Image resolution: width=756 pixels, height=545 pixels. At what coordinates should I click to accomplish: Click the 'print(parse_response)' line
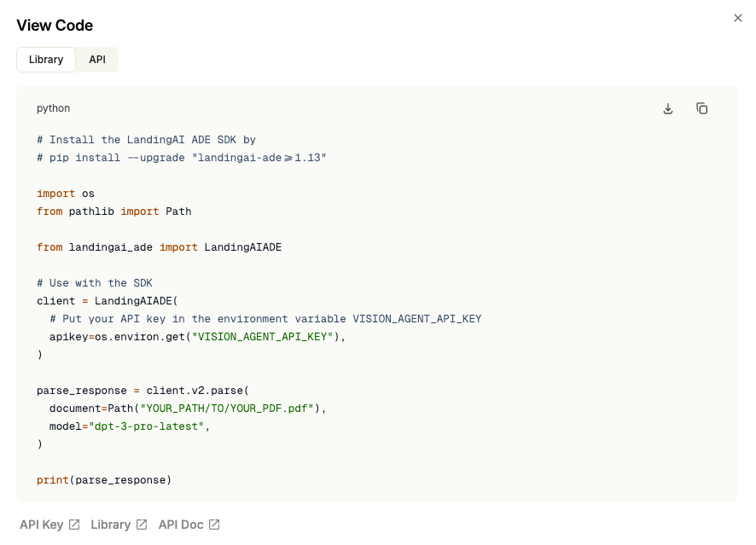[104, 480]
